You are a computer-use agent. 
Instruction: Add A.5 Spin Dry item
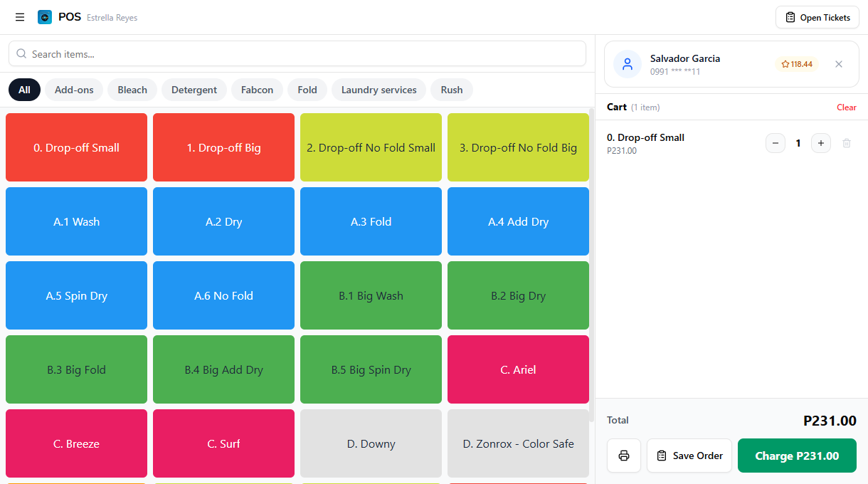[x=76, y=295]
